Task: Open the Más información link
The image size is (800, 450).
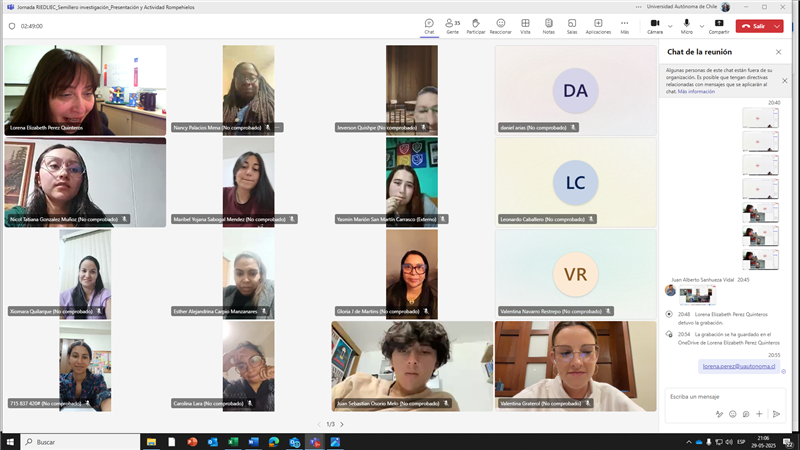Action: click(x=696, y=92)
